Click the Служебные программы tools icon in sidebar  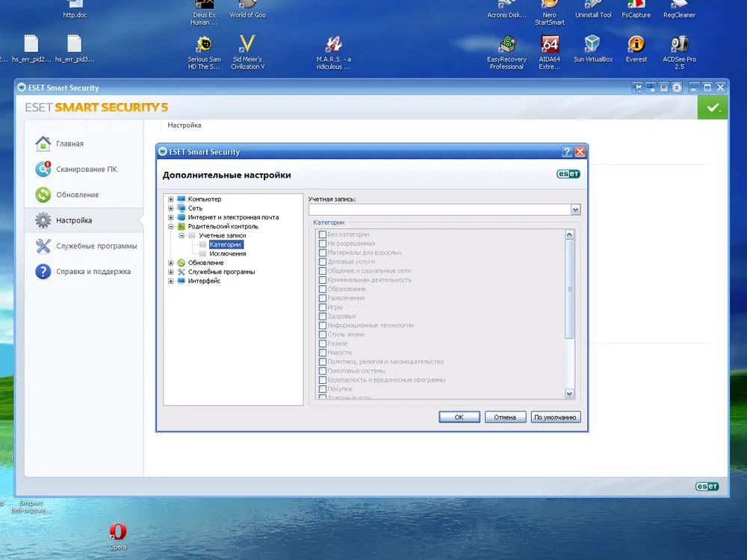point(43,246)
